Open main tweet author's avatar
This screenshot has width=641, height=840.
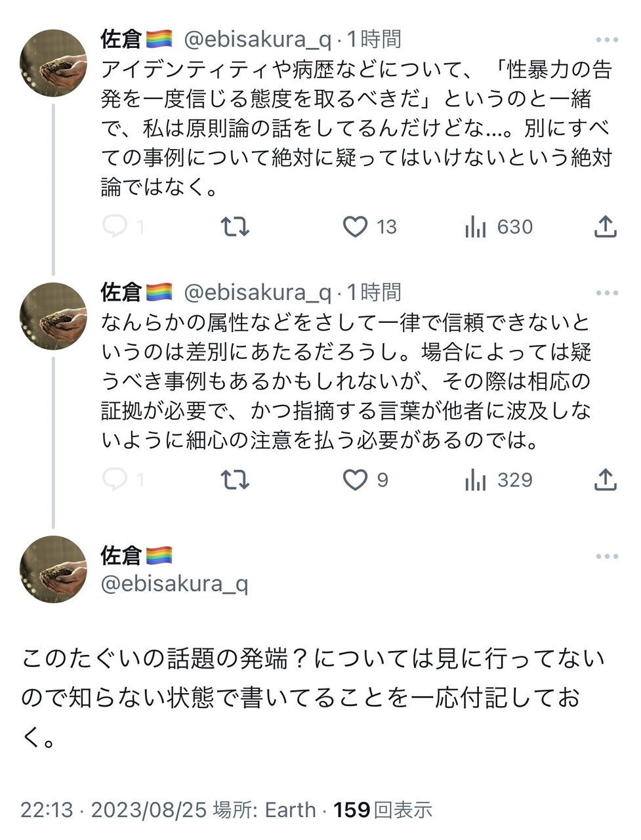53,570
